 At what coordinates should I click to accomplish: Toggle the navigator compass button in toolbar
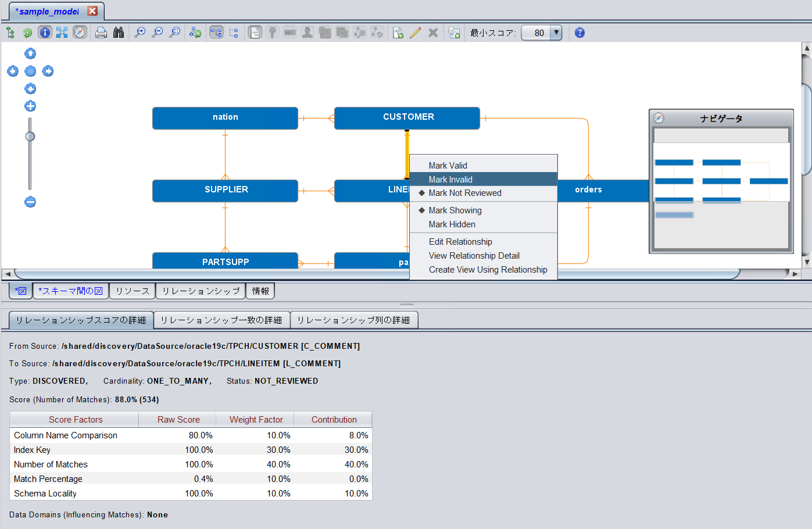click(x=80, y=33)
